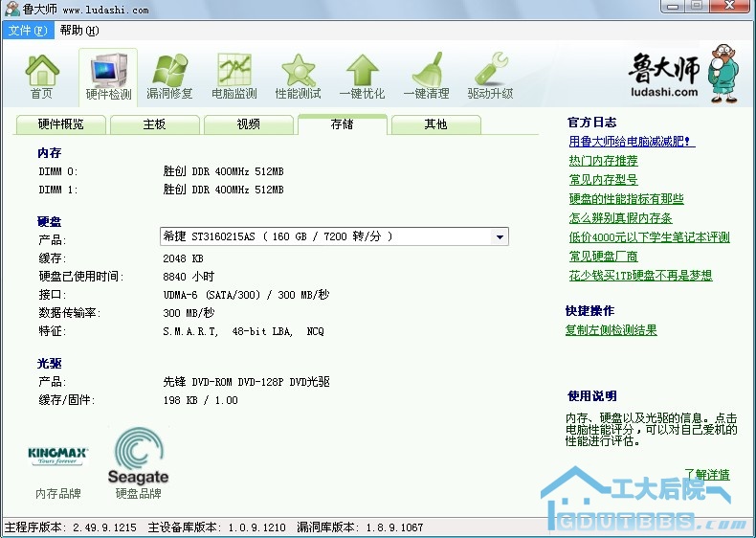The height and width of the screenshot is (538, 756).
Task: Click the 硬盘已使用时间 label
Action: 81,277
